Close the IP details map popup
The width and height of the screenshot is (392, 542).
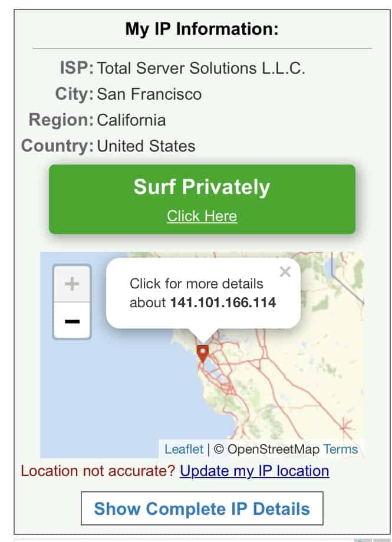tap(285, 272)
